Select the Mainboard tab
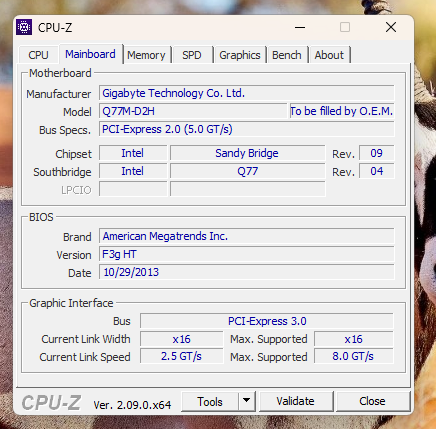 (x=90, y=54)
